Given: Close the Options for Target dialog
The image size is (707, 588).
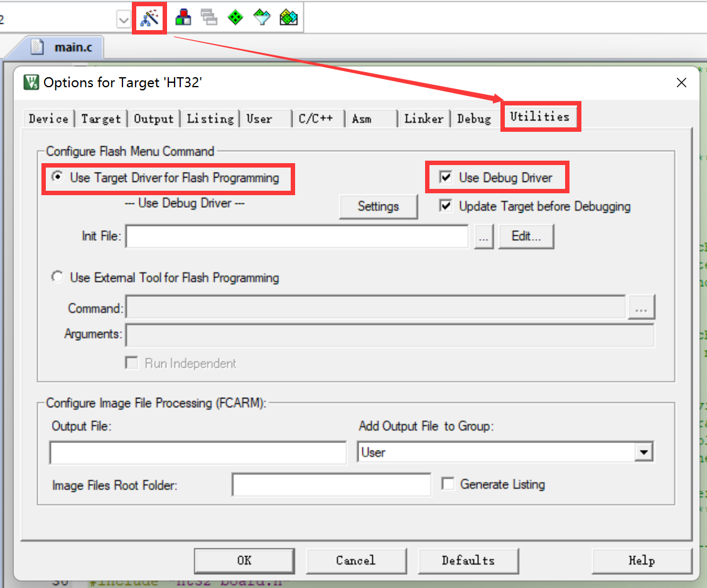Looking at the screenshot, I should coord(681,83).
